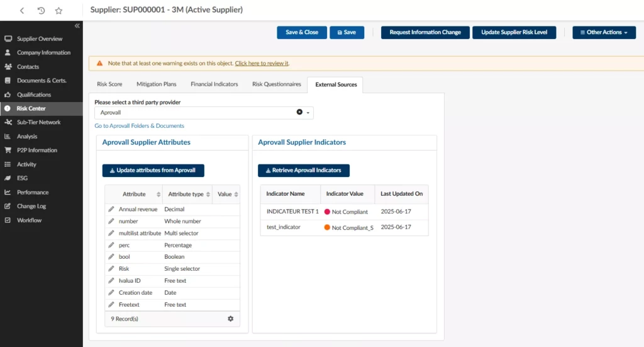
Task: Switch to the Risk Score tab
Action: tap(109, 84)
